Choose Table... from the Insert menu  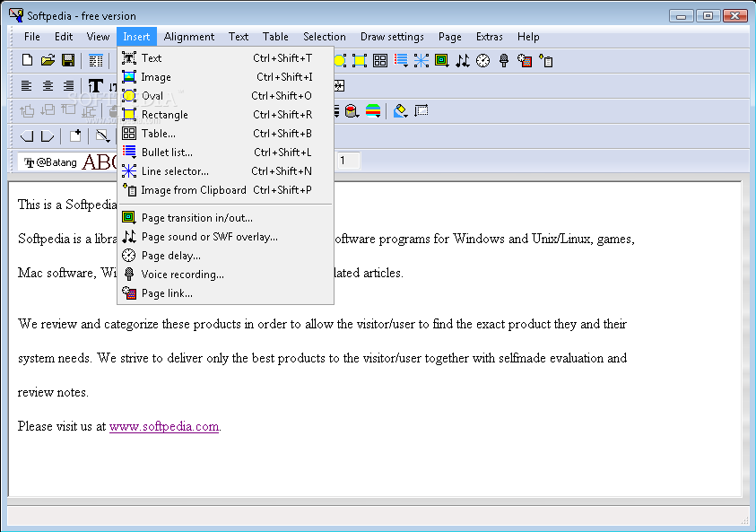coord(225,133)
